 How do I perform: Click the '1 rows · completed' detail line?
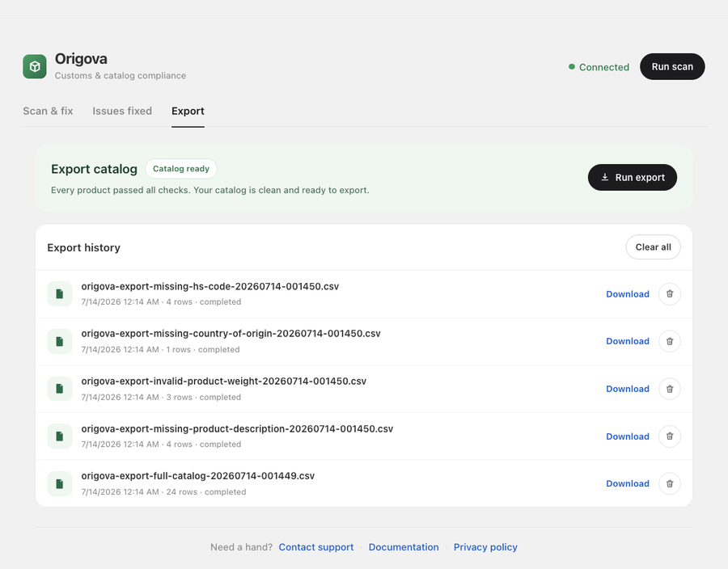(x=160, y=350)
